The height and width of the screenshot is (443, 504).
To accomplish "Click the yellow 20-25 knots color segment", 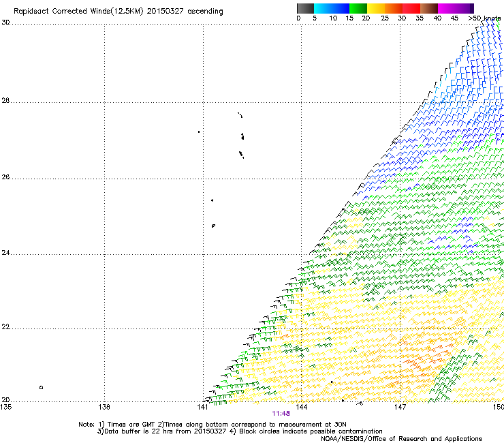I will (376, 8).
